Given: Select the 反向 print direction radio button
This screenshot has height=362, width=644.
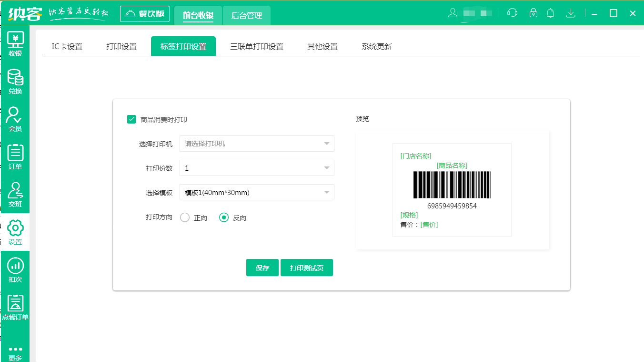Looking at the screenshot, I should [224, 217].
